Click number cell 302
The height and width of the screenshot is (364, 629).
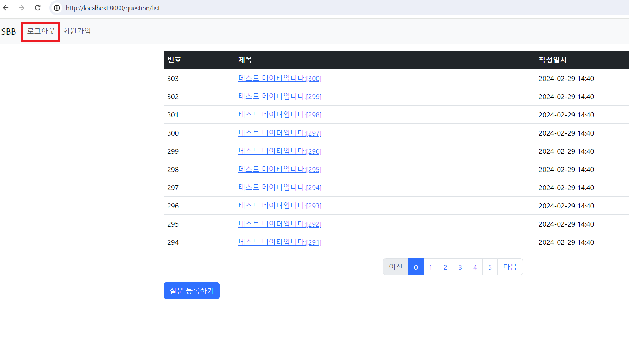(173, 97)
